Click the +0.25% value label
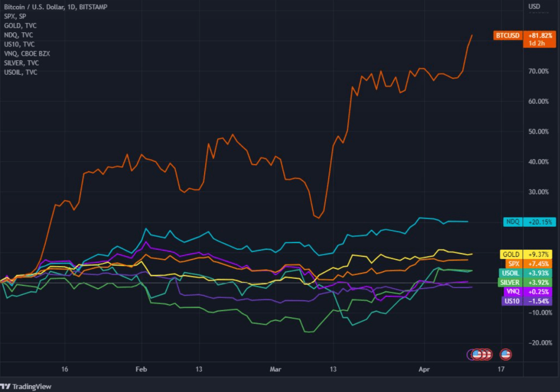 click(538, 291)
